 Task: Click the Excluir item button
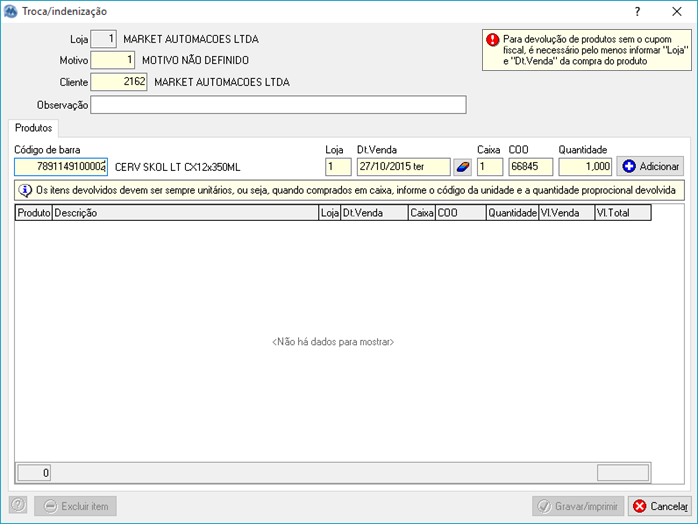[x=75, y=506]
